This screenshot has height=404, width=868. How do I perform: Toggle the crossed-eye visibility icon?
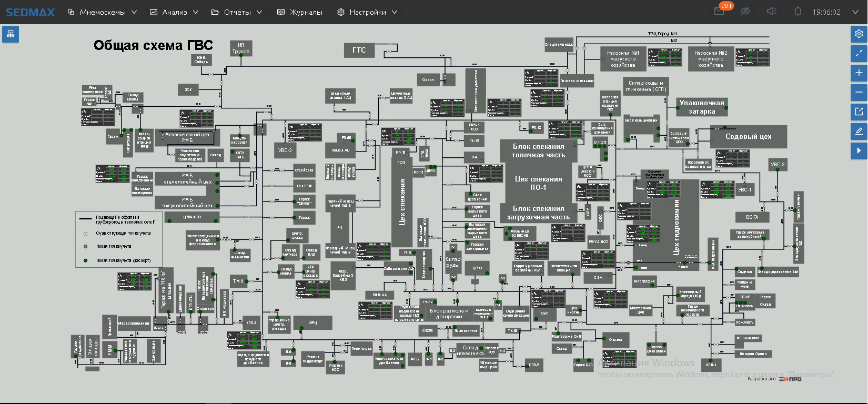coord(745,12)
